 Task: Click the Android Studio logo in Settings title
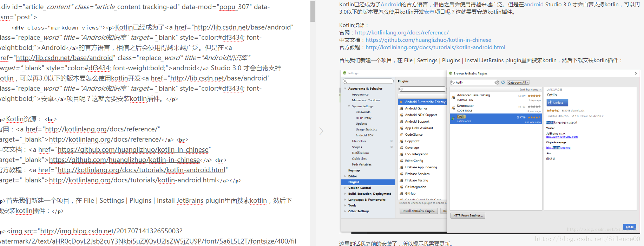tap(345, 73)
